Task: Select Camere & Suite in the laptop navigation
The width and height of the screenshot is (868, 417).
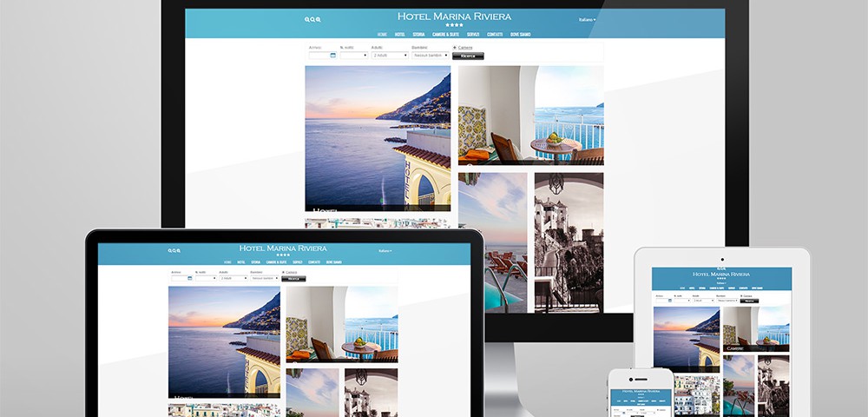Action: [x=276, y=262]
